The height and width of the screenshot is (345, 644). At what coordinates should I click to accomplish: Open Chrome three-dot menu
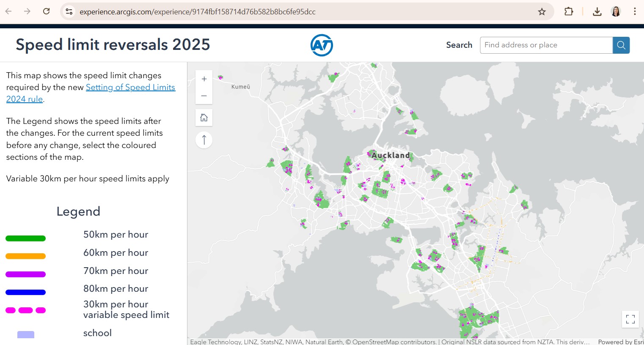coord(635,12)
